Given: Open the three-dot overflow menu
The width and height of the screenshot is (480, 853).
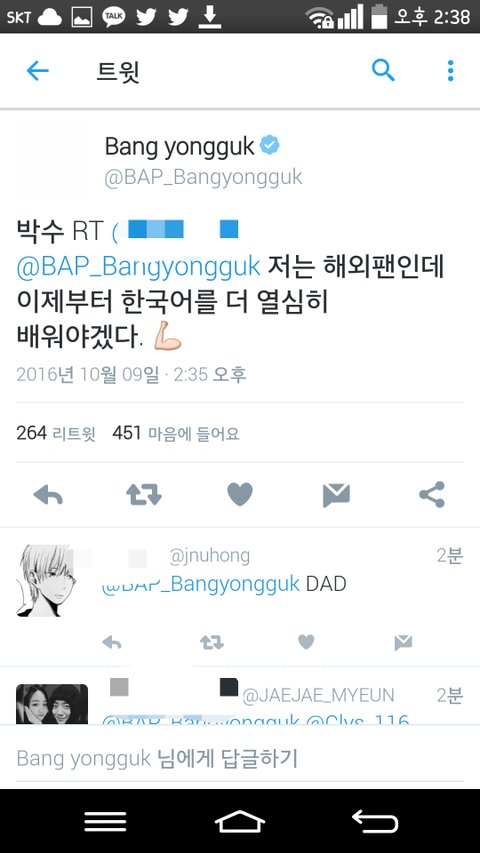Looking at the screenshot, I should tap(451, 71).
